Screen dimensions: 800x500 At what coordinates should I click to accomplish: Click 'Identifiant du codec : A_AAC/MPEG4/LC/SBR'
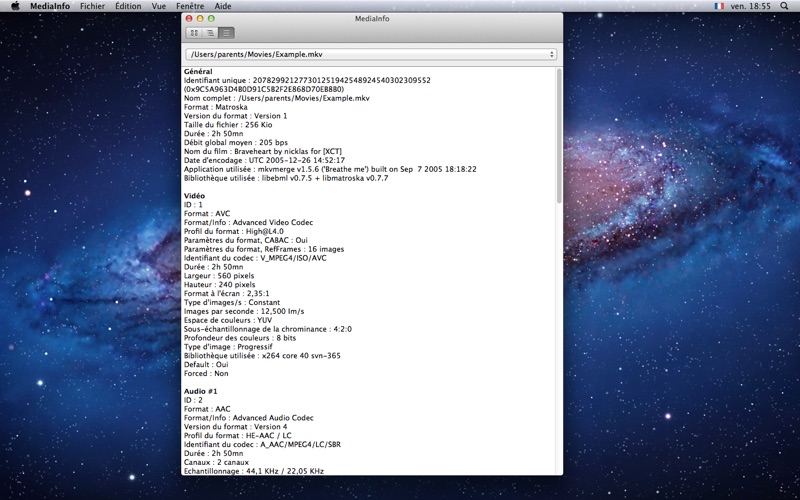262,444
